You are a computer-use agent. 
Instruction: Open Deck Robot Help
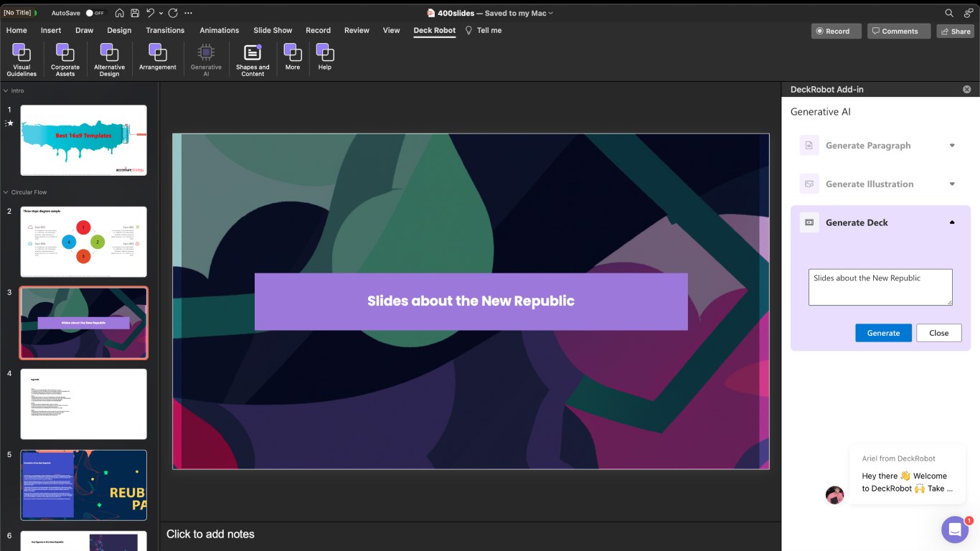(325, 57)
